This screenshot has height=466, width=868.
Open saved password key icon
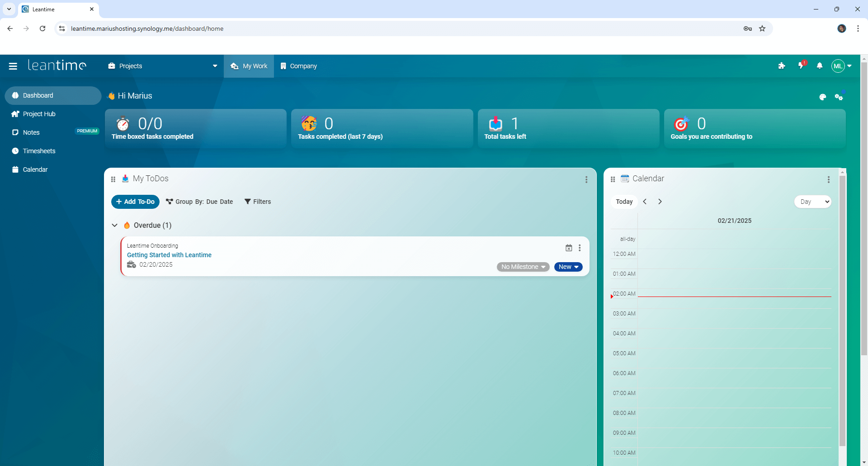747,28
